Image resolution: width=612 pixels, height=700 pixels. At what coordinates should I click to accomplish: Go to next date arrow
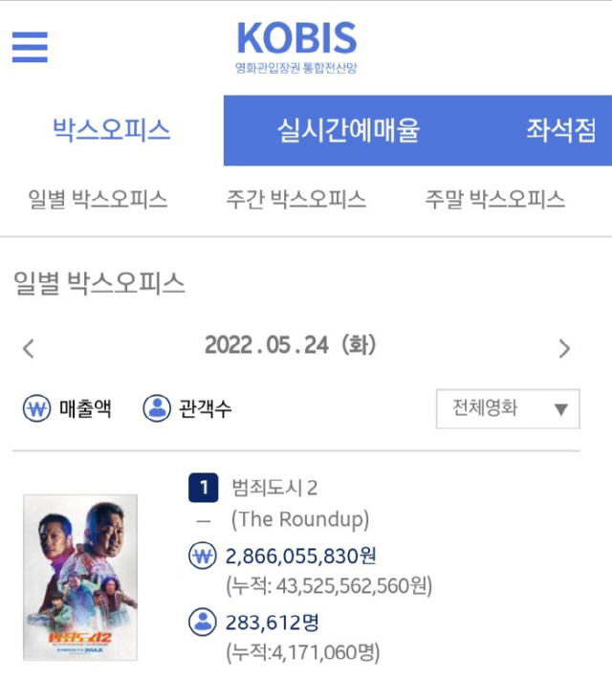pos(564,348)
